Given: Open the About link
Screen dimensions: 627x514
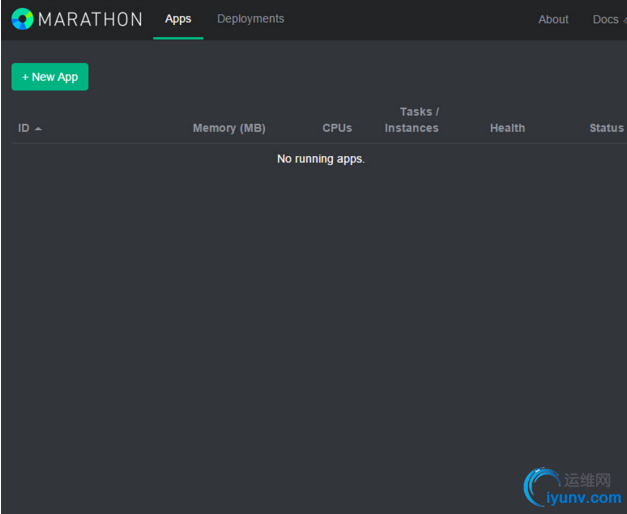Looking at the screenshot, I should pyautogui.click(x=553, y=19).
